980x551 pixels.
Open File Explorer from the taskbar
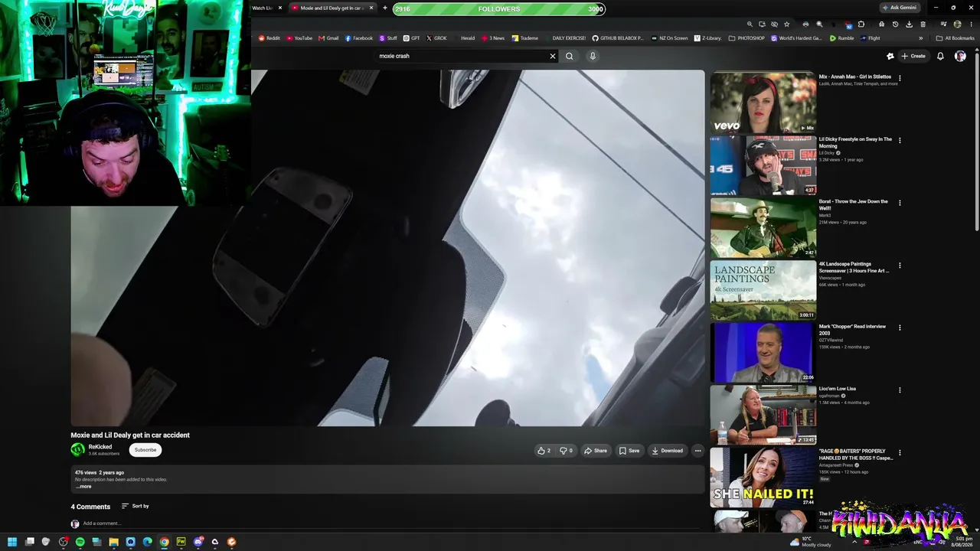point(113,542)
